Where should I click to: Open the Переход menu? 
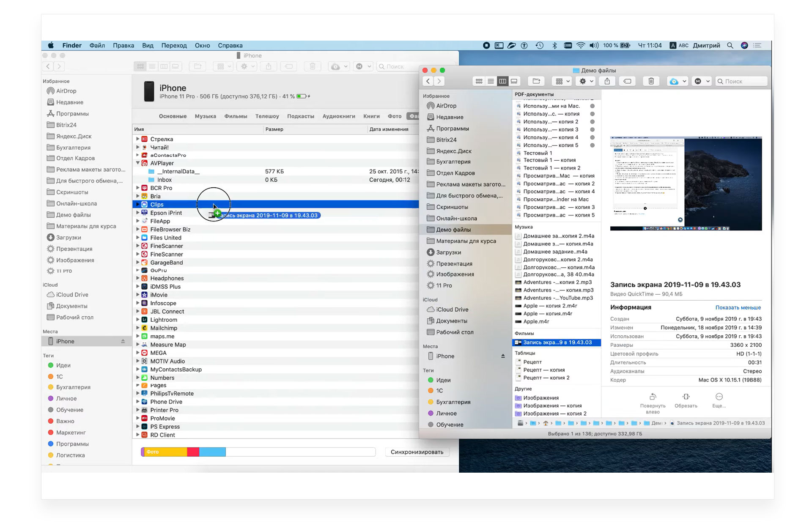click(174, 45)
